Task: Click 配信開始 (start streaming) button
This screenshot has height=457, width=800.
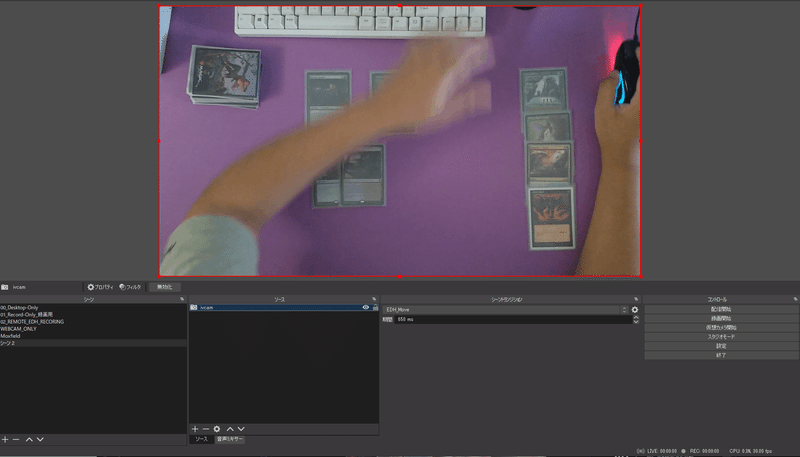Action: [721, 309]
